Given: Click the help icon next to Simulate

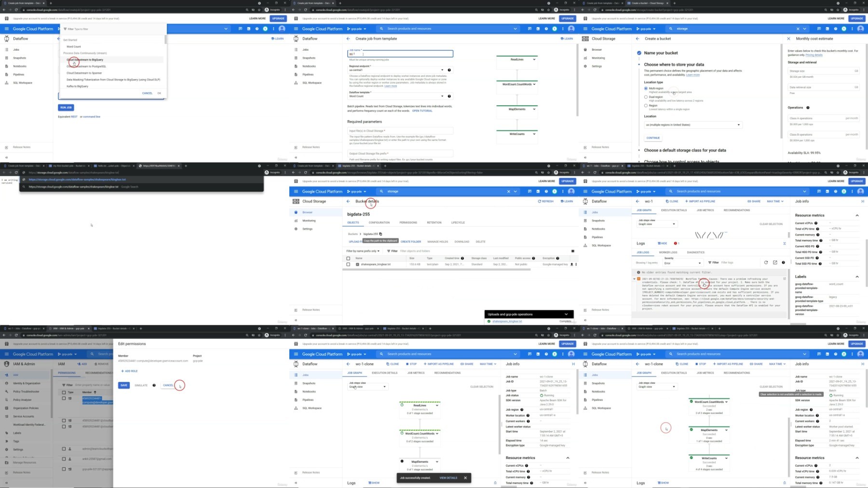Looking at the screenshot, I should click(154, 385).
